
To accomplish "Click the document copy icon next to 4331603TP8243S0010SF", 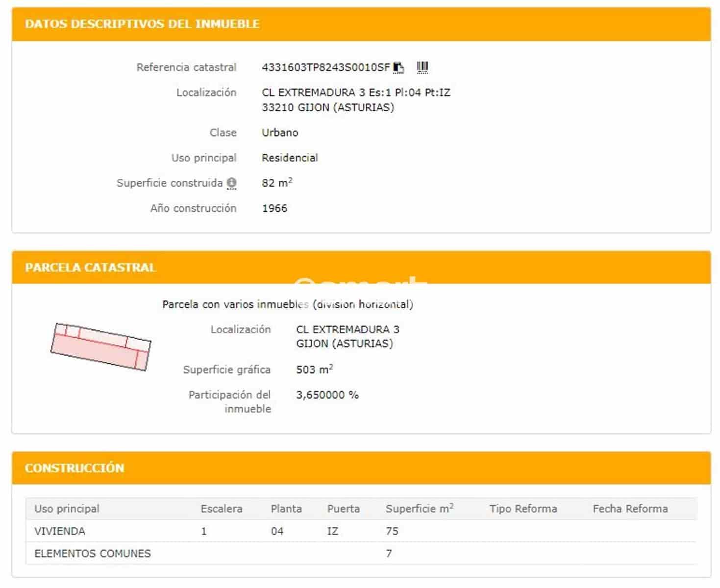I will pyautogui.click(x=398, y=67).
